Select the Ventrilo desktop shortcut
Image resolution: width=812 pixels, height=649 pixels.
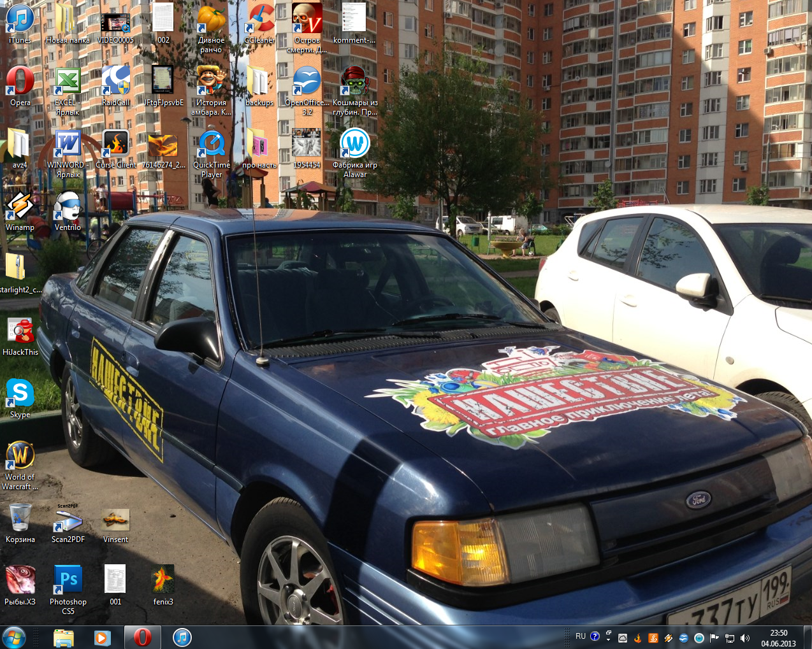tap(68, 211)
